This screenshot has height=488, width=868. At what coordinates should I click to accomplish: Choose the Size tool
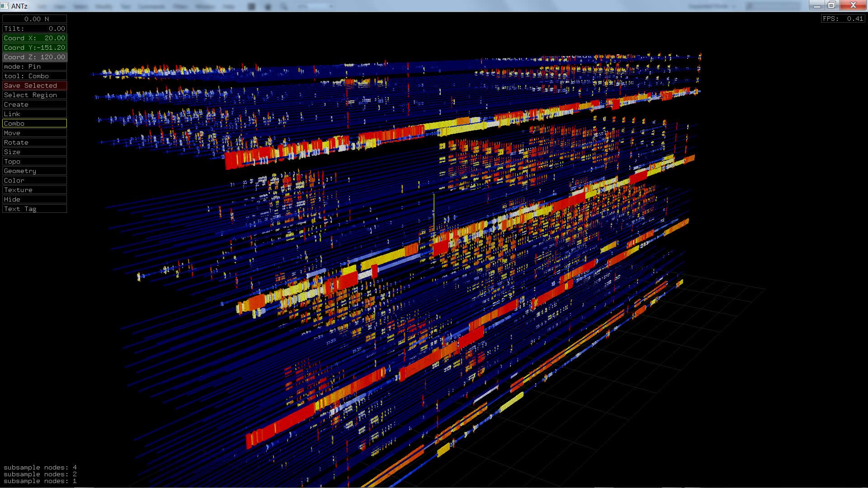(x=34, y=152)
